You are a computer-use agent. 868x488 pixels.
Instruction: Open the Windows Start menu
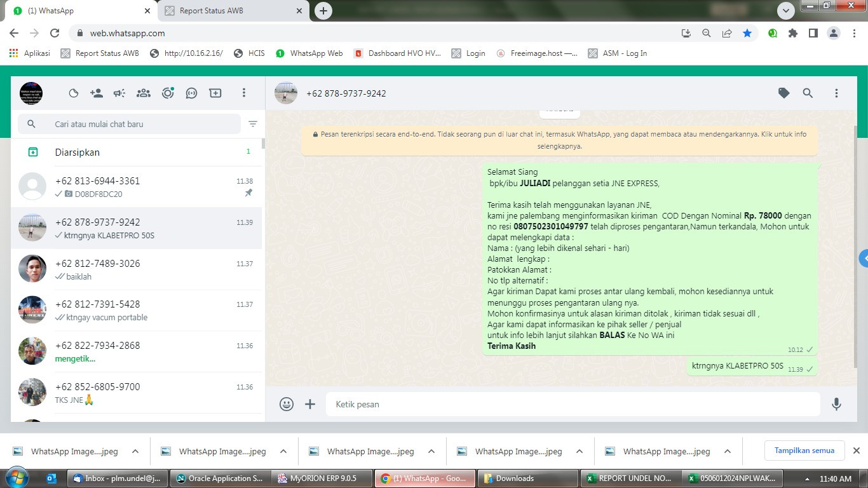pos(16,478)
